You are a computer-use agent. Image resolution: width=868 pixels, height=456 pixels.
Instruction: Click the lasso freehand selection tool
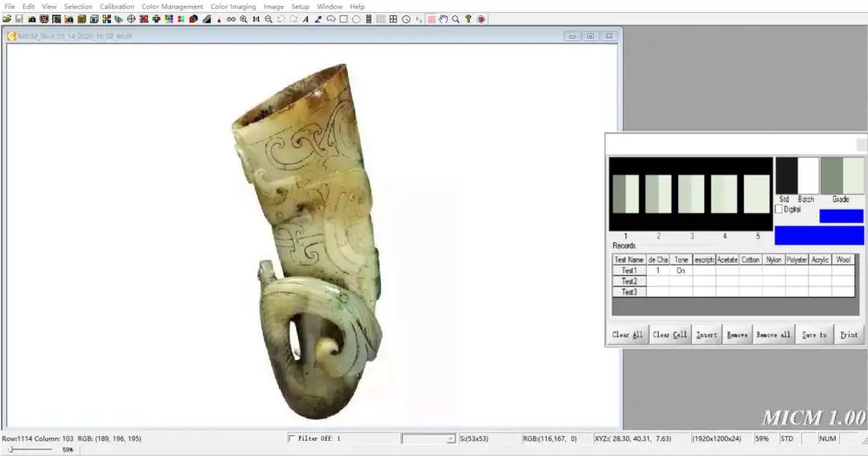[331, 18]
